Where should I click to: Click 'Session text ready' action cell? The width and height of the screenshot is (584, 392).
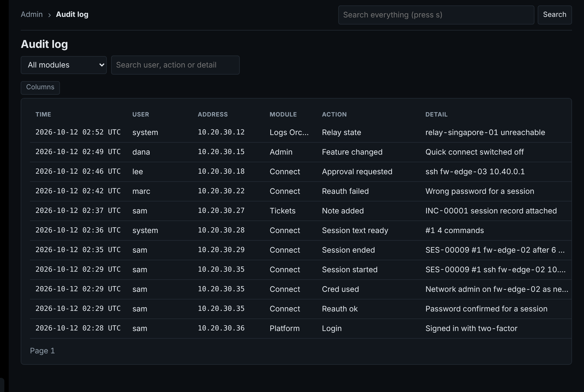[355, 230]
